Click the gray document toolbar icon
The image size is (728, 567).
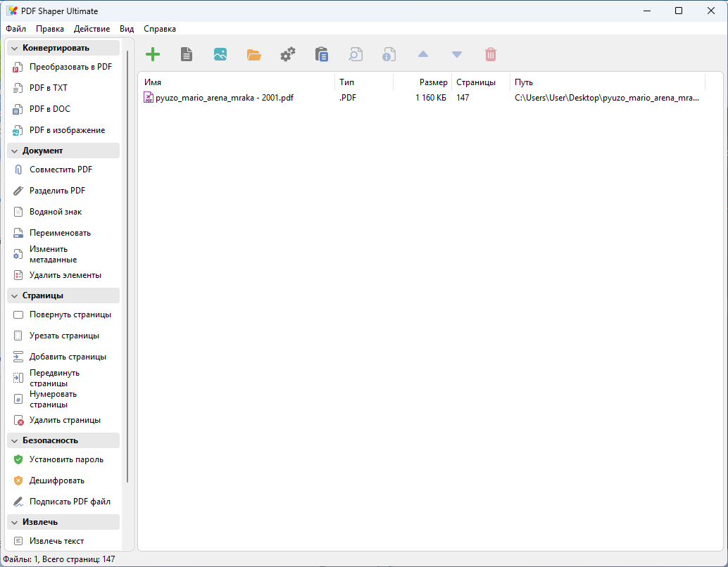coord(187,54)
